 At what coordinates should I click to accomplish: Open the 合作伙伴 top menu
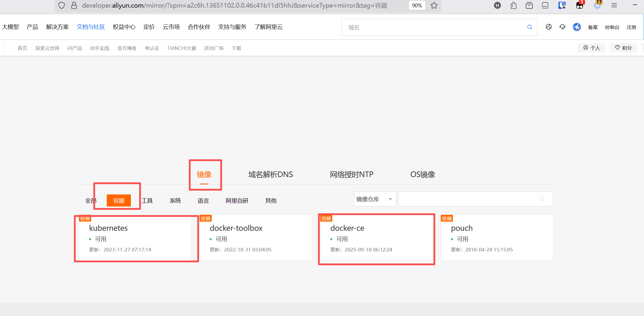(199, 27)
